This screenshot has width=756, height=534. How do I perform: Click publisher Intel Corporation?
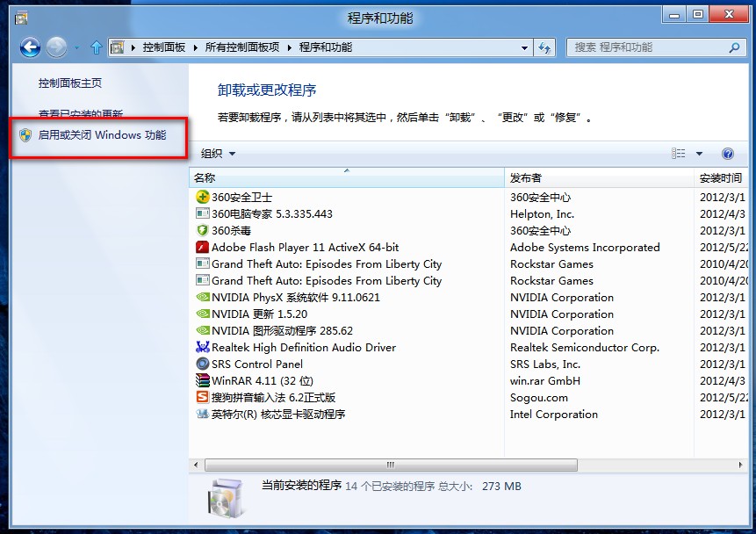pos(554,415)
